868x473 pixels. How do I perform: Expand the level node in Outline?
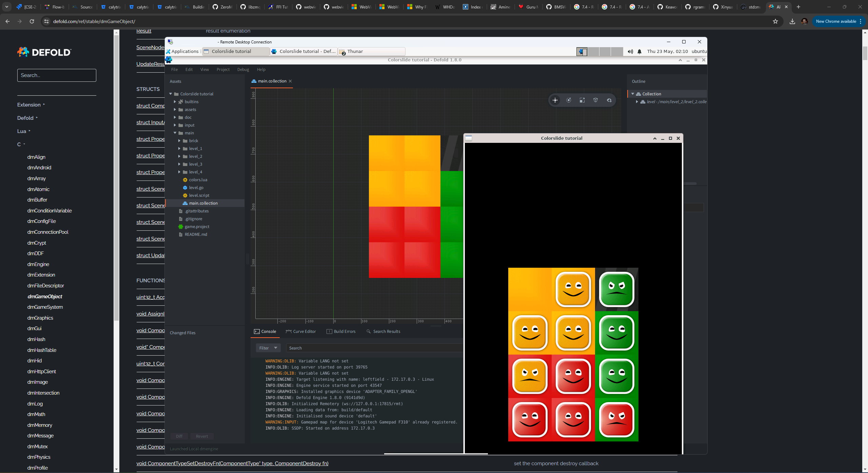coord(637,102)
